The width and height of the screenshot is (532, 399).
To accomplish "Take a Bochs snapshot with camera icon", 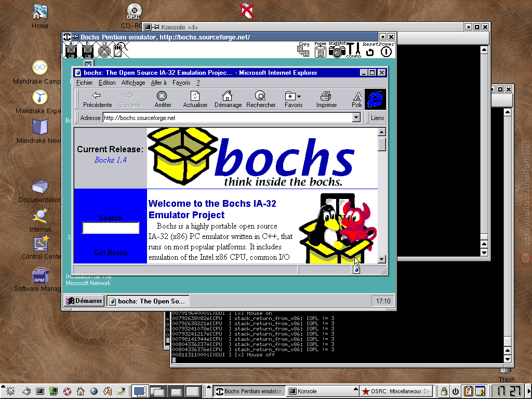I will [337, 50].
